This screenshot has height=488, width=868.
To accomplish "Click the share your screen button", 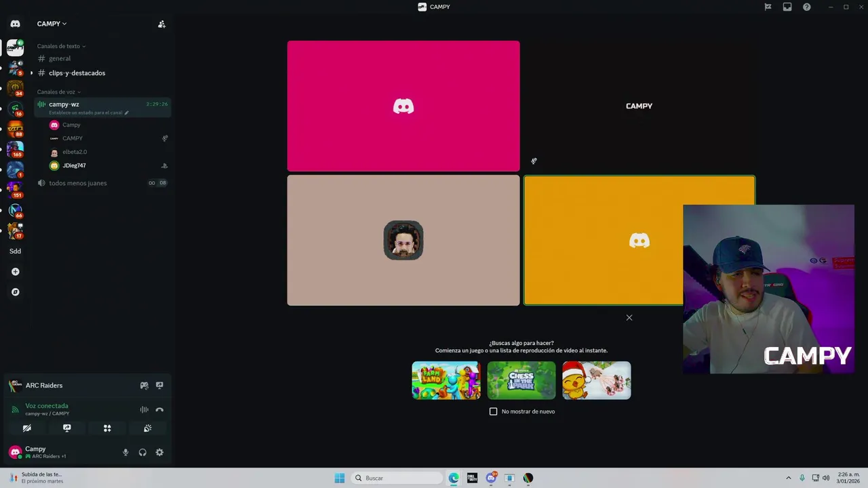I will point(67,428).
